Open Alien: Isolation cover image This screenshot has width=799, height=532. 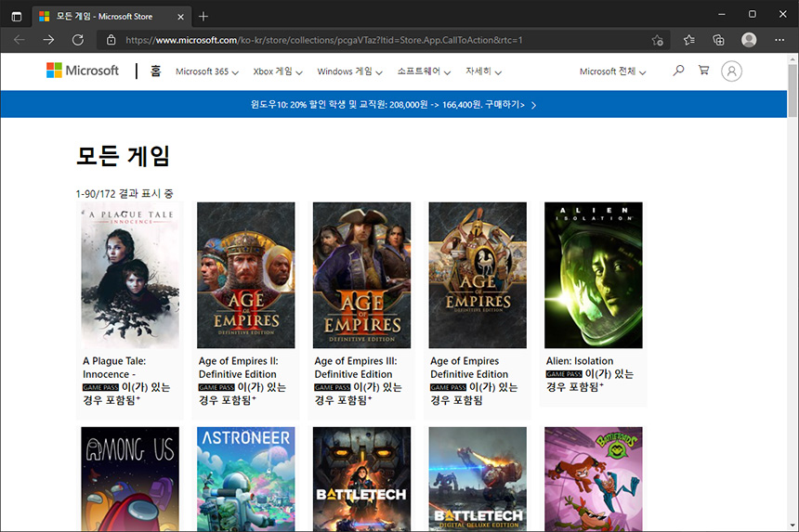click(x=593, y=275)
